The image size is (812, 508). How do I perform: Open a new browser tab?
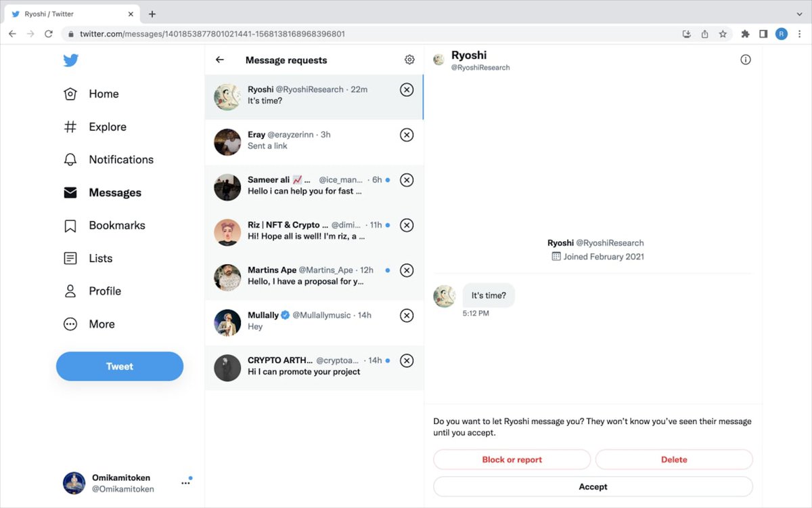pyautogui.click(x=152, y=14)
